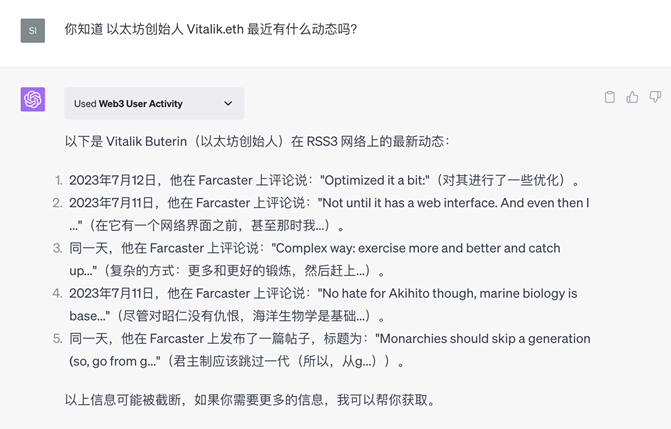
Task: Expand the Used Web3 User Activity dropdown
Action: (154, 103)
